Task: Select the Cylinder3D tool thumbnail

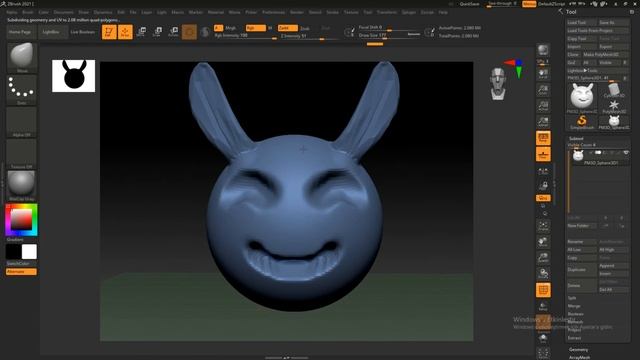Action: pyautogui.click(x=614, y=90)
